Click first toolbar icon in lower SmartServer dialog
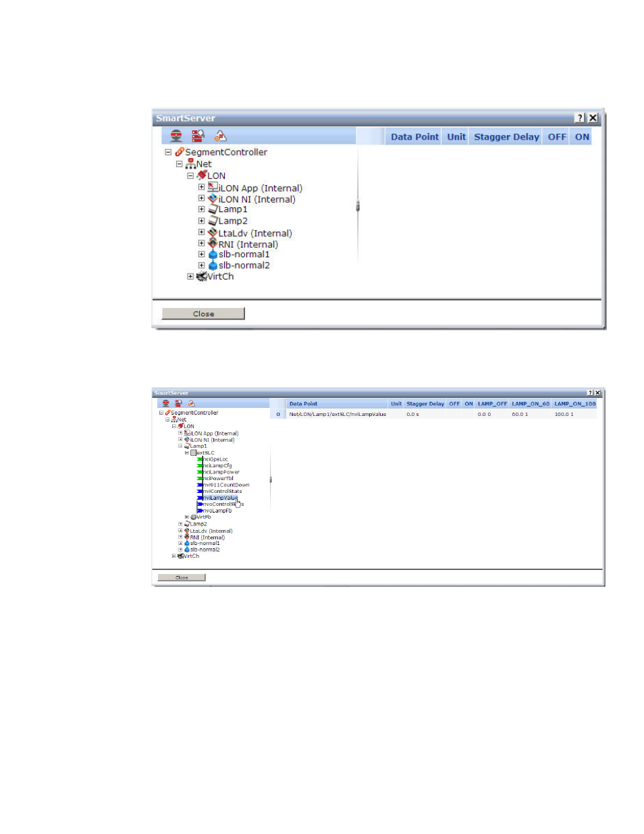644x834 pixels. click(x=165, y=403)
